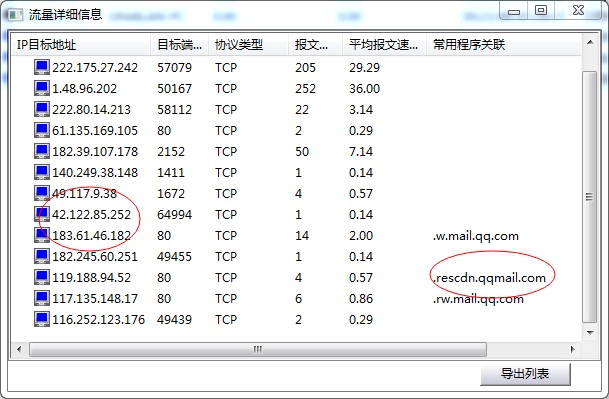This screenshot has height=399, width=609.
Task: Sort by 报文... column header
Action: [315, 45]
